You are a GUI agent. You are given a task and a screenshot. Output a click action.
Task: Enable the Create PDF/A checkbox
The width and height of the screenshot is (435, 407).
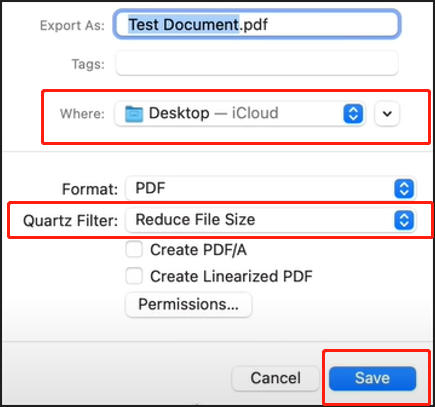134,249
